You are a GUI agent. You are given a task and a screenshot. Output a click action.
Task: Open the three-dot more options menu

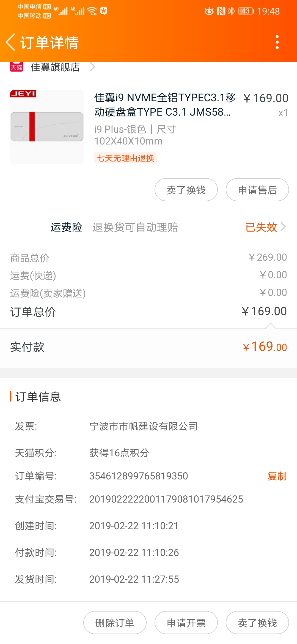(x=277, y=42)
